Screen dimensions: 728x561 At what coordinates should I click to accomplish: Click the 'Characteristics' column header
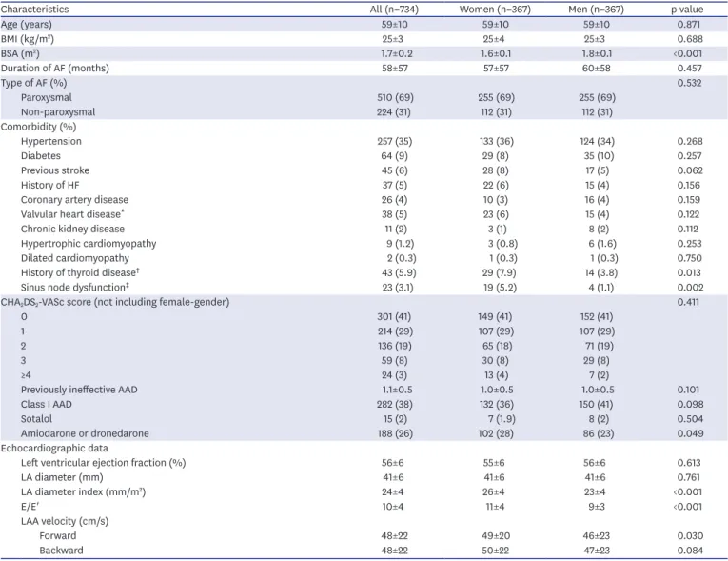click(x=35, y=10)
